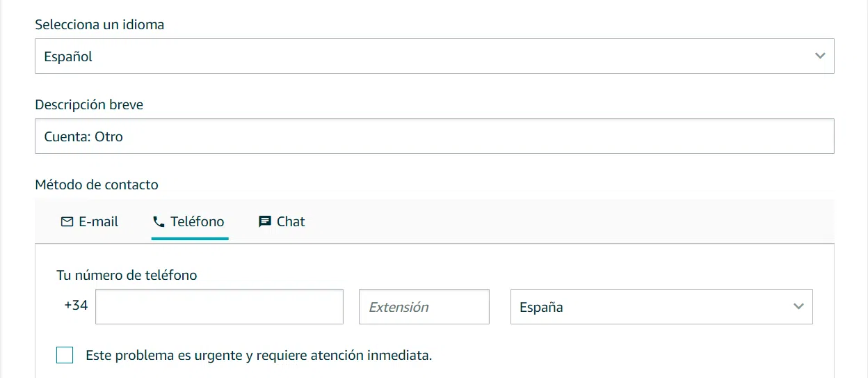
Task: Click the phone number input box
Action: pos(219,307)
